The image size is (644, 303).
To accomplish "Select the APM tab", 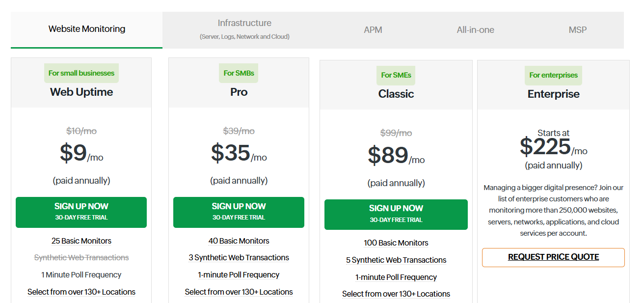I will point(373,30).
